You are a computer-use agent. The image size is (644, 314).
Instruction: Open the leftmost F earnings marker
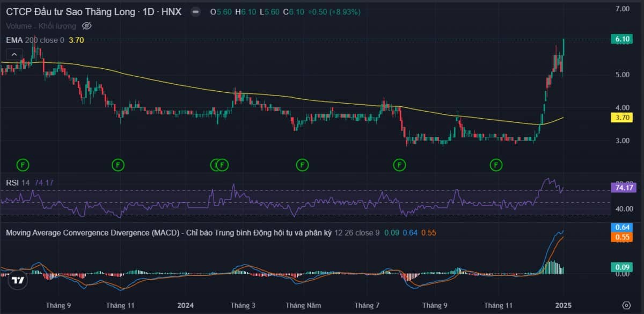pyautogui.click(x=23, y=164)
